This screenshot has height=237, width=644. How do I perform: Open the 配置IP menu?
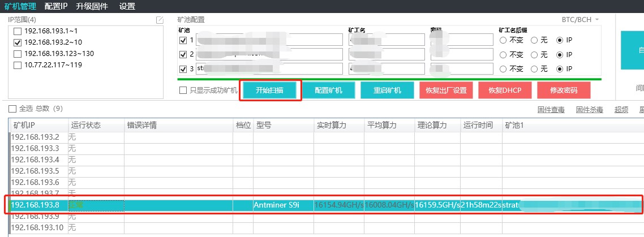55,6
